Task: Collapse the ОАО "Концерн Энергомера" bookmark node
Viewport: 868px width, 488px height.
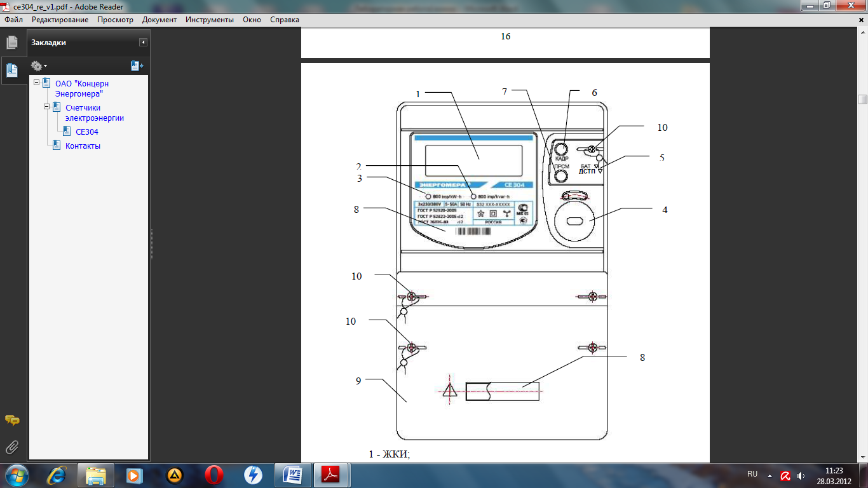Action: point(37,83)
